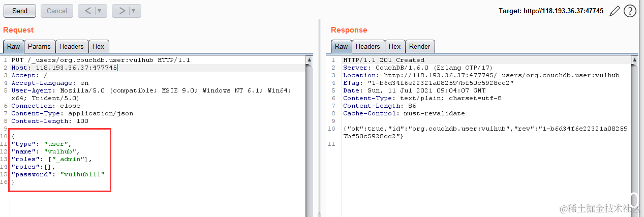Click the ETag header line
Screen dimensions: 644x217
coord(428,83)
